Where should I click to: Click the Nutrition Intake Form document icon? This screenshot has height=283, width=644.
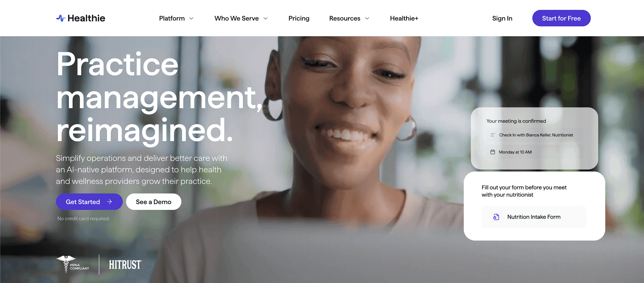click(x=496, y=217)
